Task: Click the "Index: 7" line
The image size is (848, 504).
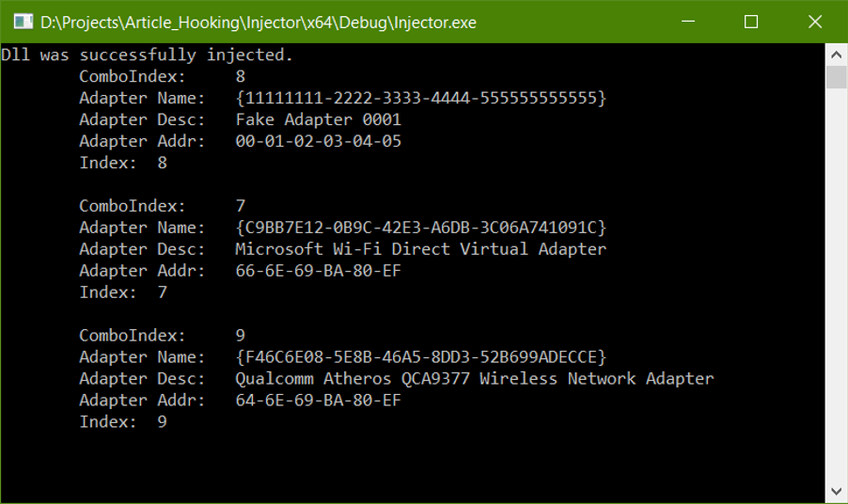Action: coord(123,292)
